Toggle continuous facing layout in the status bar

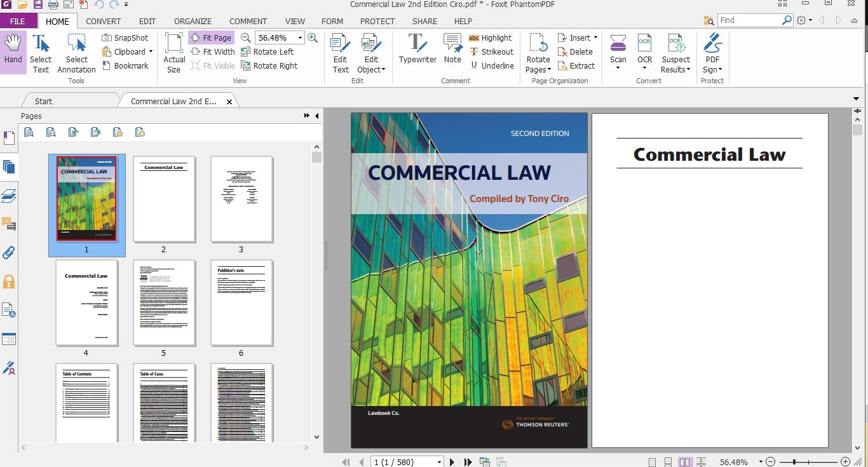(x=701, y=462)
